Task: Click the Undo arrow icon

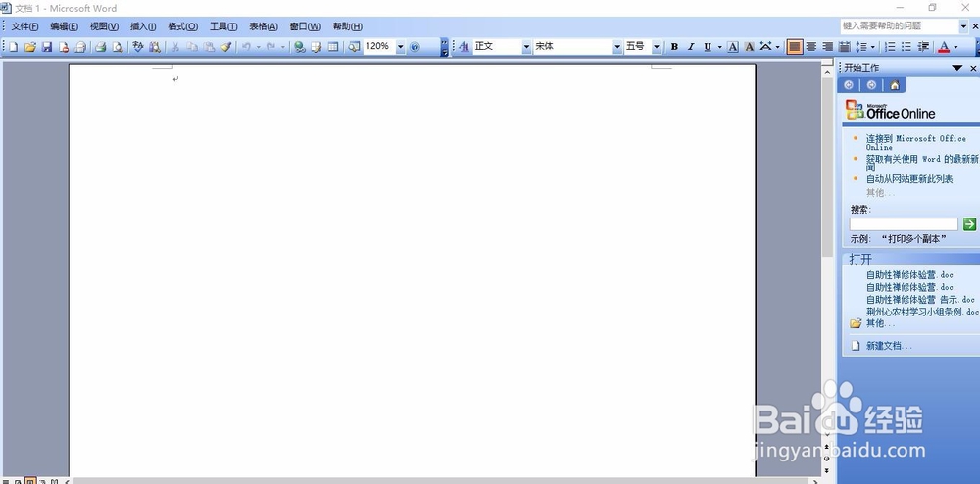Action: [247, 47]
